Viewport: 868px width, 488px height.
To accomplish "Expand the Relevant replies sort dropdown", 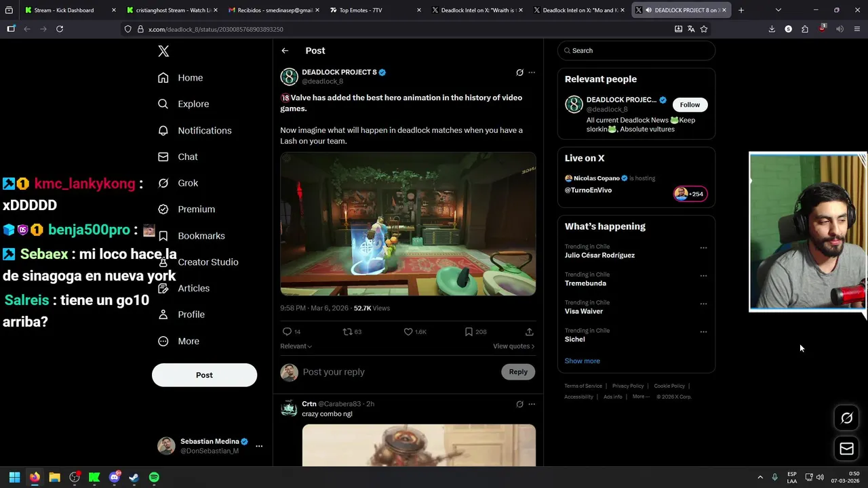I will [296, 346].
